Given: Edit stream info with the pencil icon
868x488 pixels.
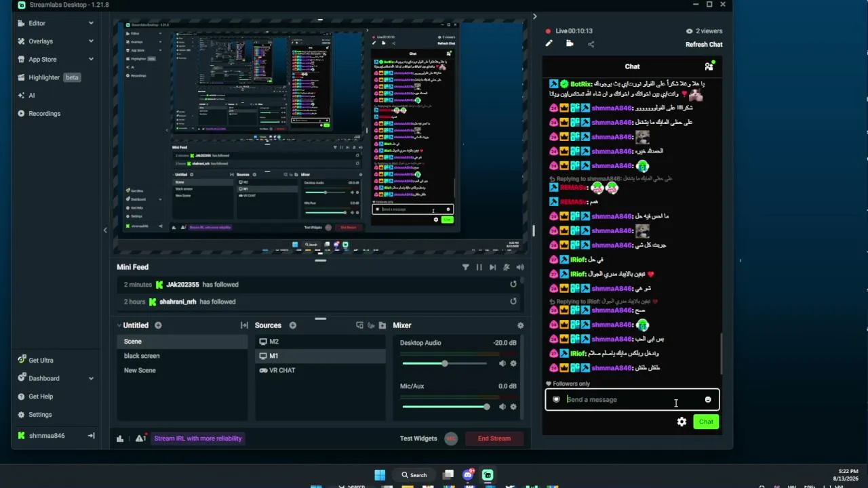Looking at the screenshot, I should click(549, 43).
